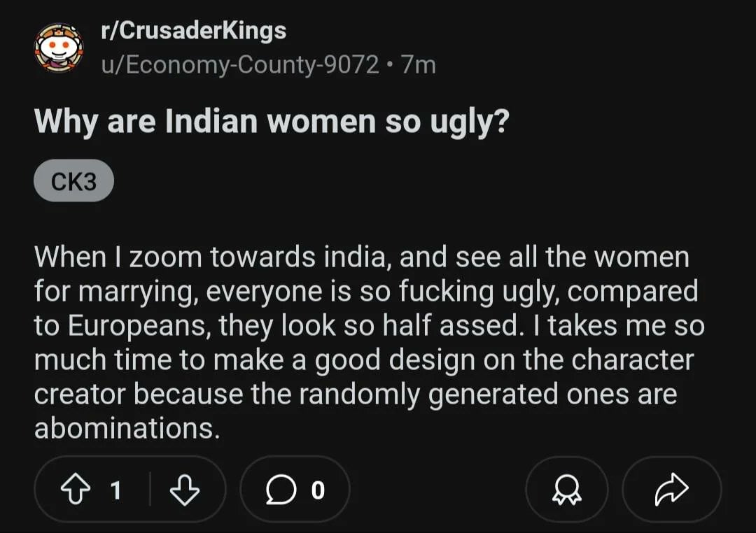Click the word 'Indian' in the post title
The width and height of the screenshot is (756, 533).
click(211, 121)
